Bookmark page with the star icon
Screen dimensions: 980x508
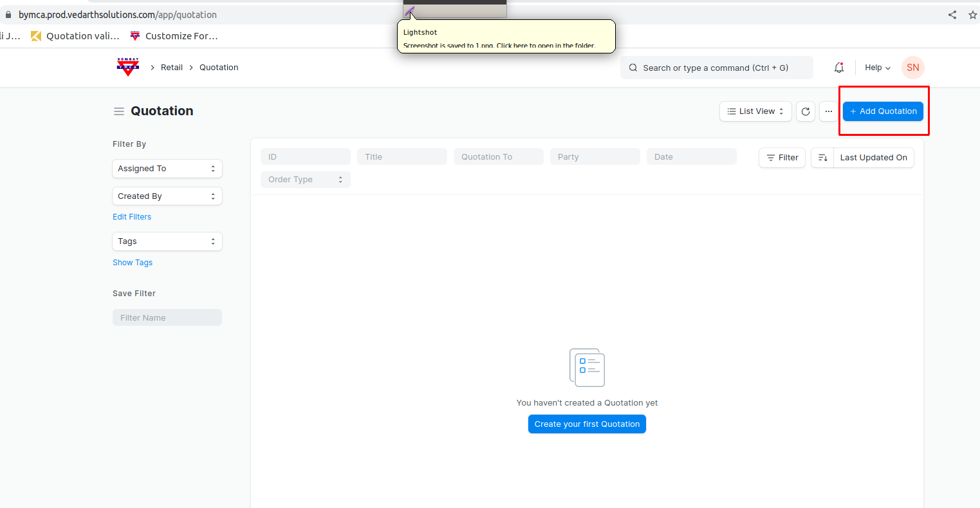(972, 15)
